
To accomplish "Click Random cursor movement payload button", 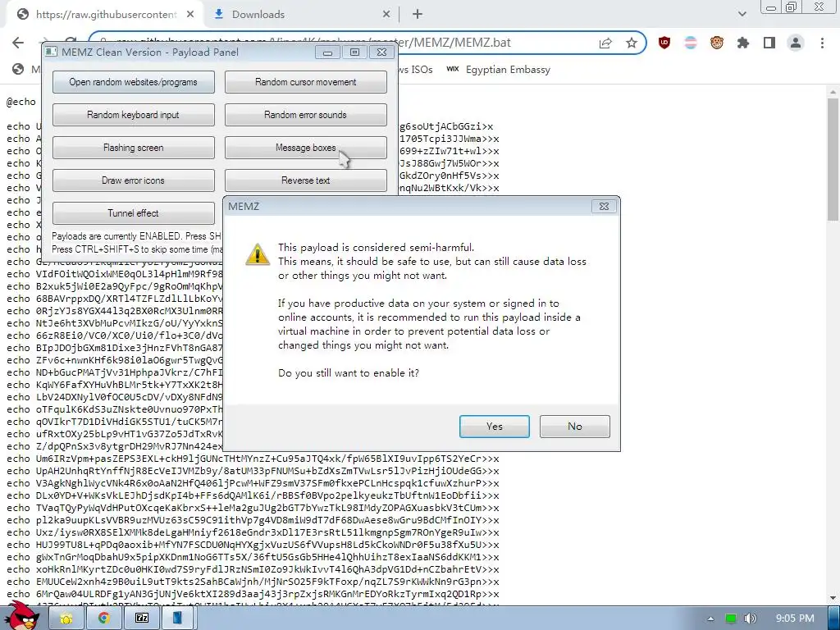I will 305,82.
